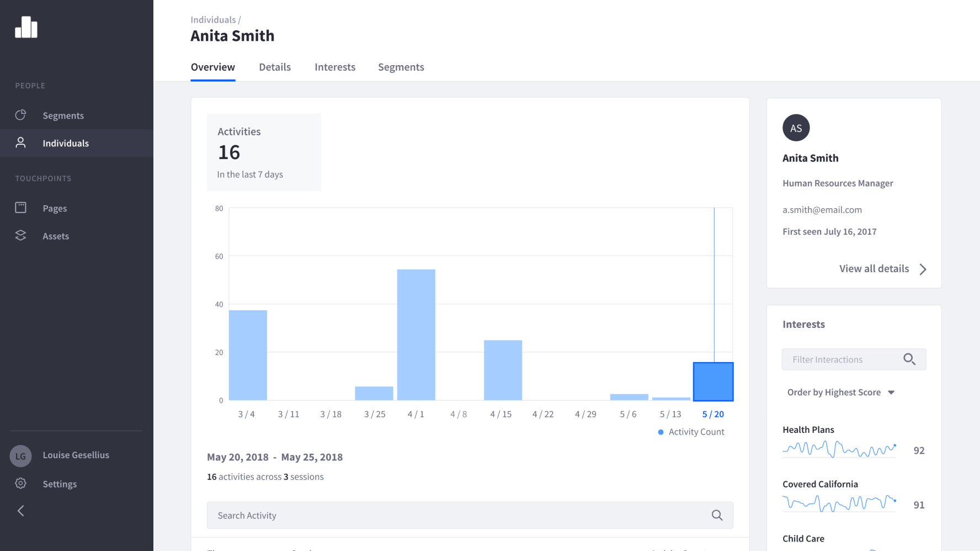Click the Individuals breadcrumb link

pyautogui.click(x=213, y=20)
